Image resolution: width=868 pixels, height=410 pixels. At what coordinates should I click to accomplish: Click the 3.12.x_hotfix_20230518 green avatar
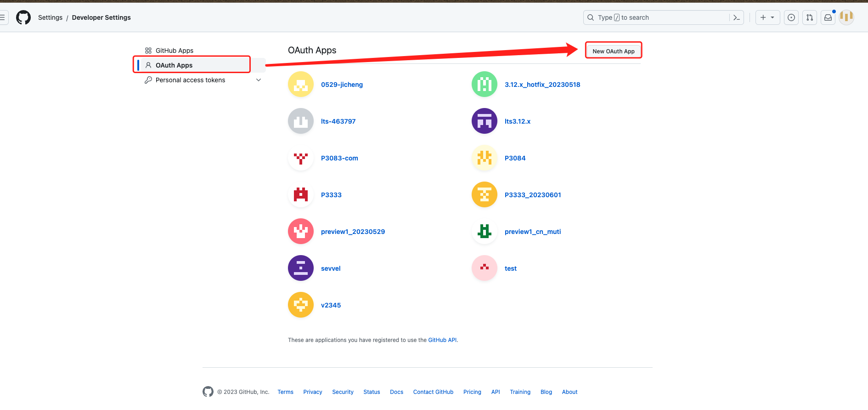click(485, 84)
